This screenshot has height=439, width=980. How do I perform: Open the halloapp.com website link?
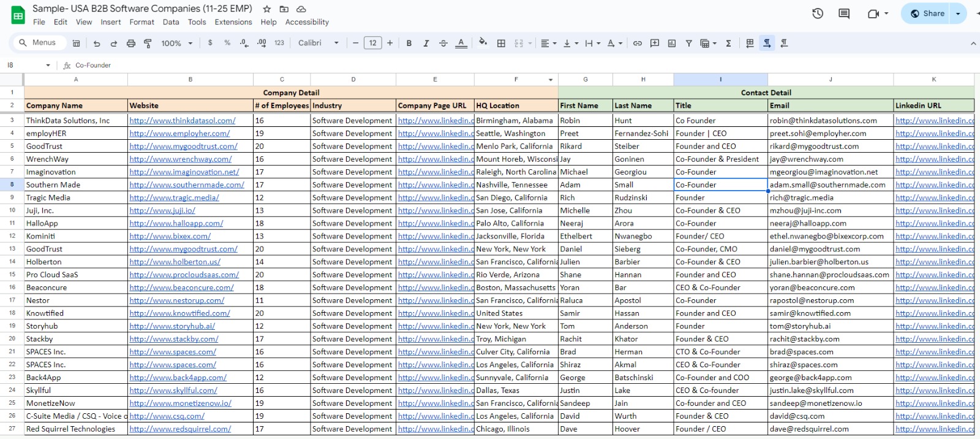[x=176, y=224]
